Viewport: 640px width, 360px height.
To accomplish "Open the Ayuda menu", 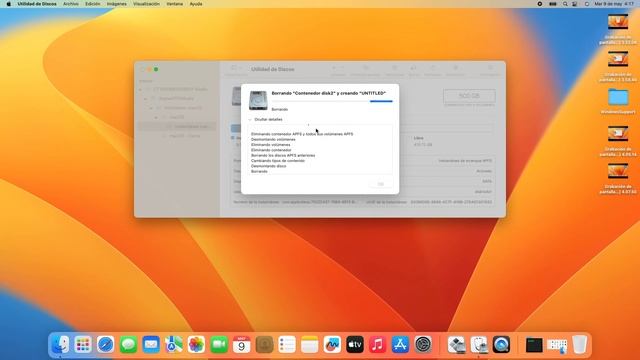I will [x=196, y=4].
